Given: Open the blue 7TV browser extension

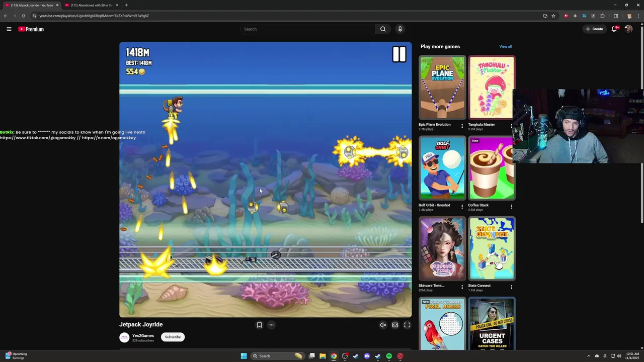Looking at the screenshot, I should [584, 16].
